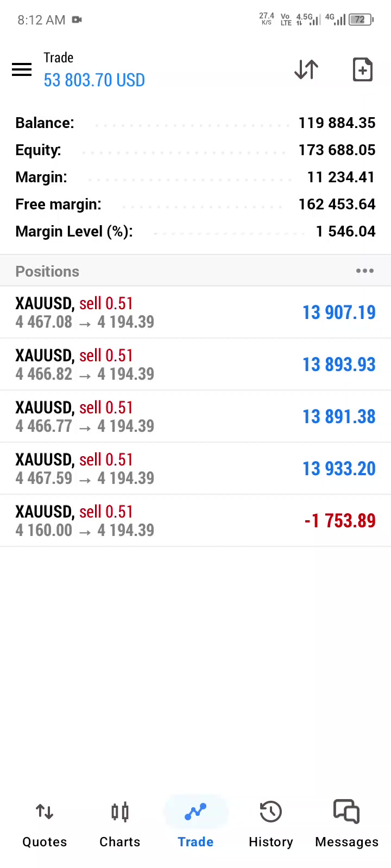This screenshot has width=391, height=868.
Task: Expand the XAUUSD position opened at 4 466.82
Action: click(195, 365)
